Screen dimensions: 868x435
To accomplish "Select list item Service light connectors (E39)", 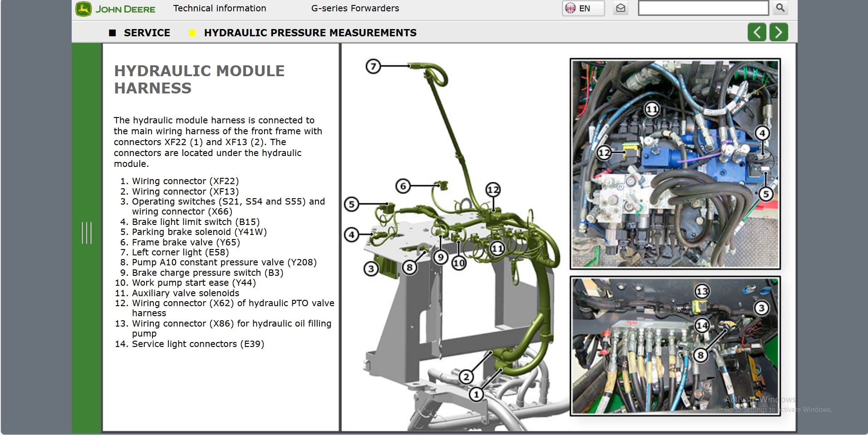I will 198,344.
